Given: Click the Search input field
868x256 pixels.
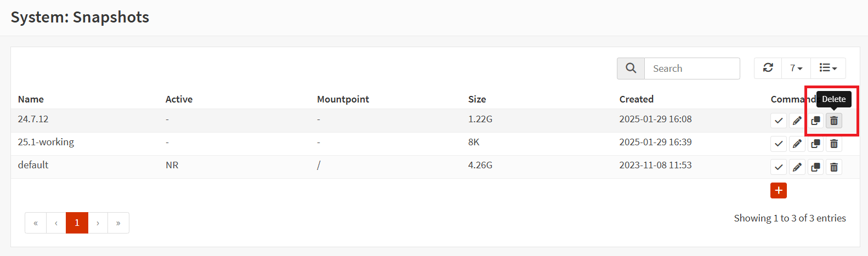Looking at the screenshot, I should [x=692, y=69].
